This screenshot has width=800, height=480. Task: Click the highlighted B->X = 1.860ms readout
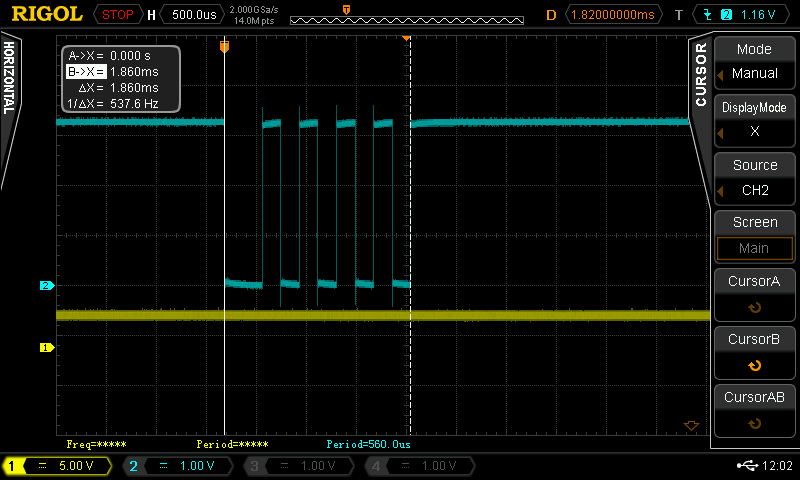coord(113,71)
